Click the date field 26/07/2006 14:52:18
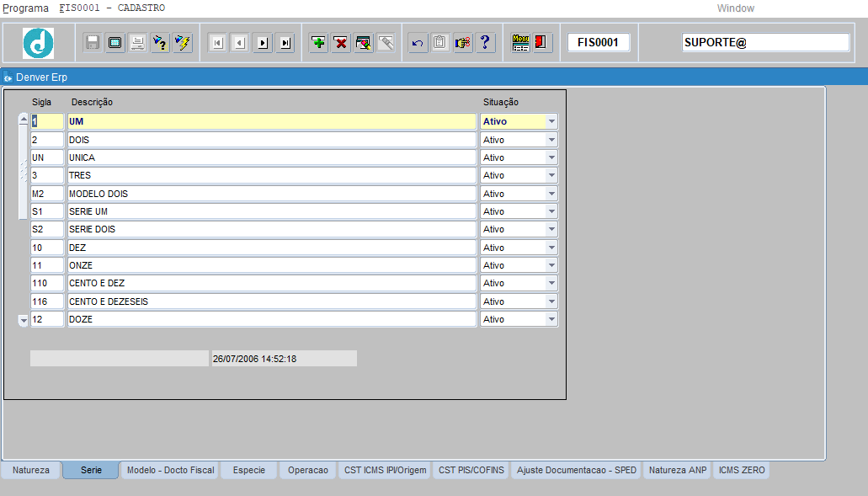This screenshot has width=868, height=496. (284, 359)
